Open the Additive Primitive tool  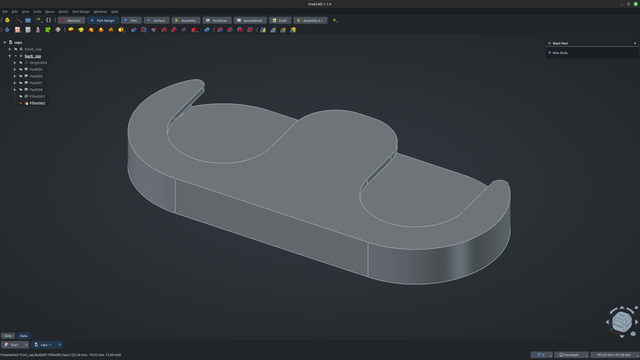(121, 30)
